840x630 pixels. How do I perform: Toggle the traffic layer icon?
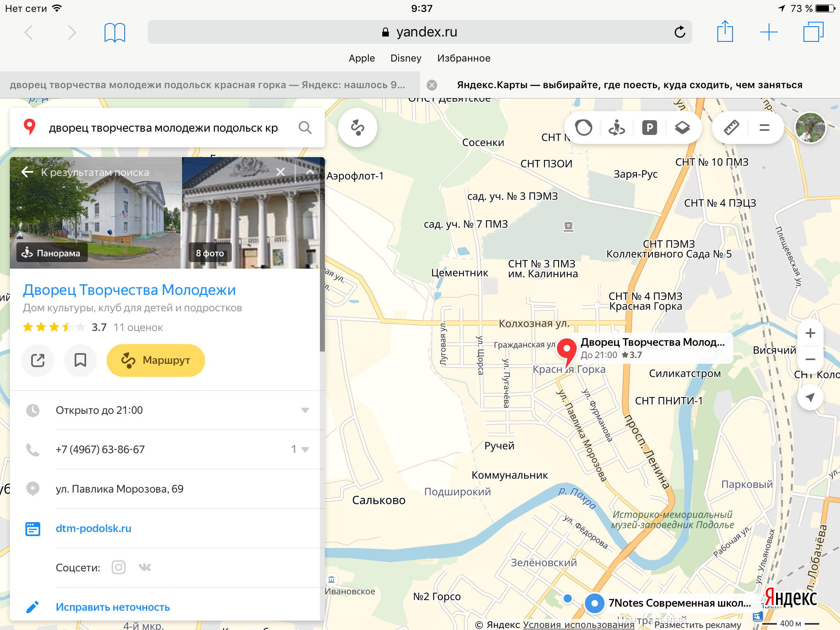[x=584, y=128]
